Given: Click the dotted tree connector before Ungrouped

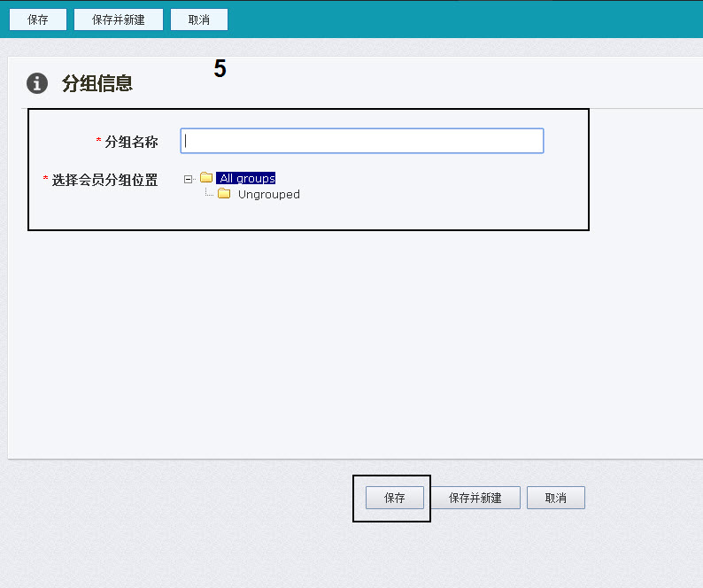Looking at the screenshot, I should [209, 193].
